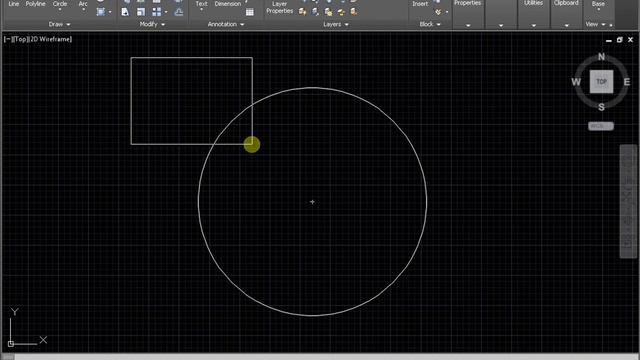Open the hatch icon's dropdown arrow
Screen dimensions: 640x360
click(x=110, y=12)
